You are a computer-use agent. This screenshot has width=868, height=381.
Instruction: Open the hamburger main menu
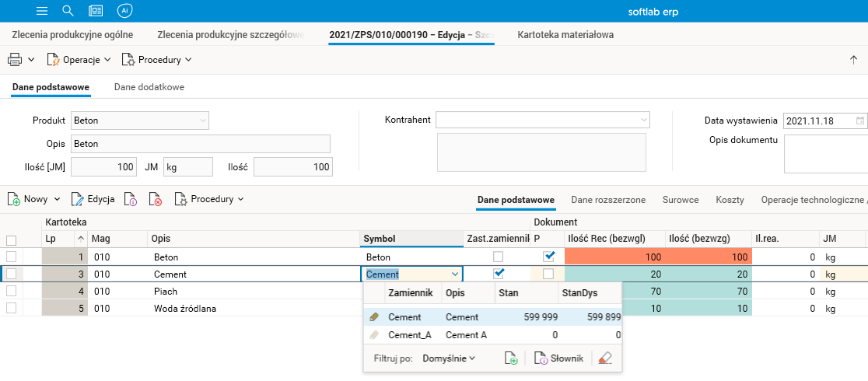coord(42,11)
